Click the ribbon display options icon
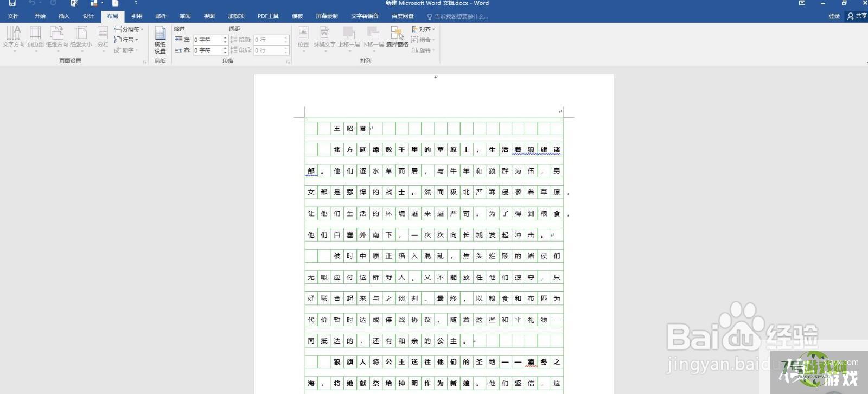Screen dimensions: 868x394 coord(802,3)
